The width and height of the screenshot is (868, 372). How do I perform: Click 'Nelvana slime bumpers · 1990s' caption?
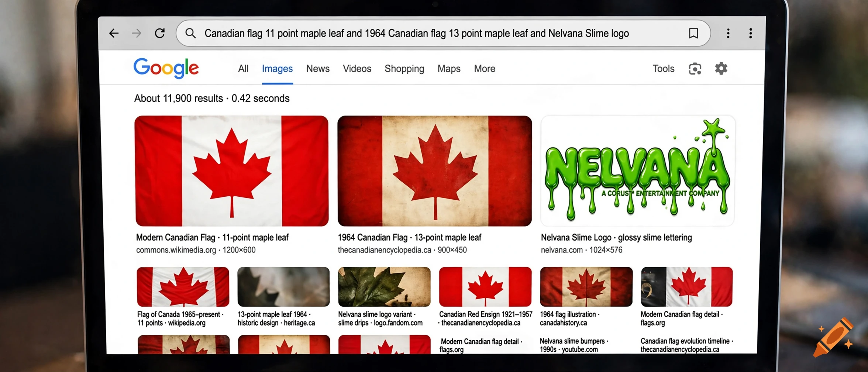point(574,345)
